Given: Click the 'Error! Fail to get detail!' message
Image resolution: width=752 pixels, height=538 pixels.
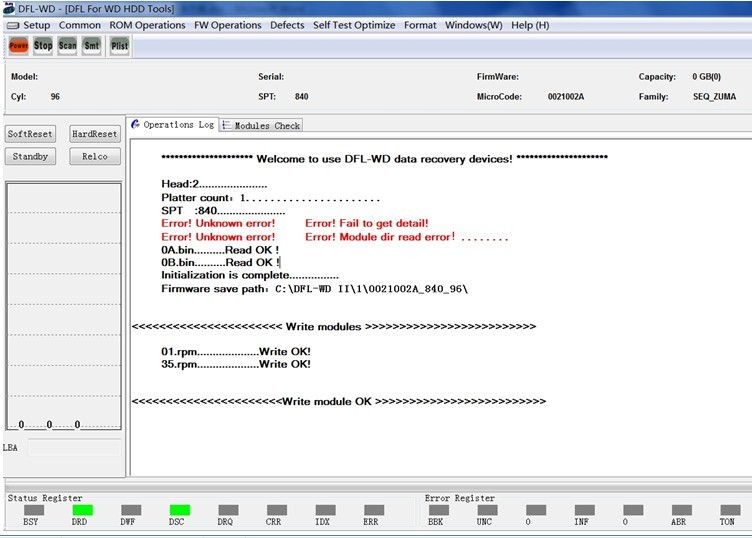Looking at the screenshot, I should click(366, 223).
